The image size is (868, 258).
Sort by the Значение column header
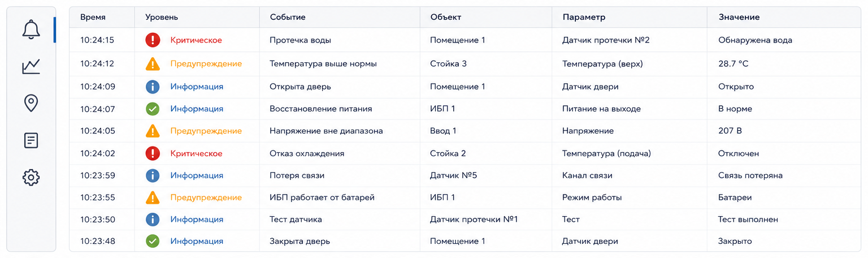tap(739, 18)
